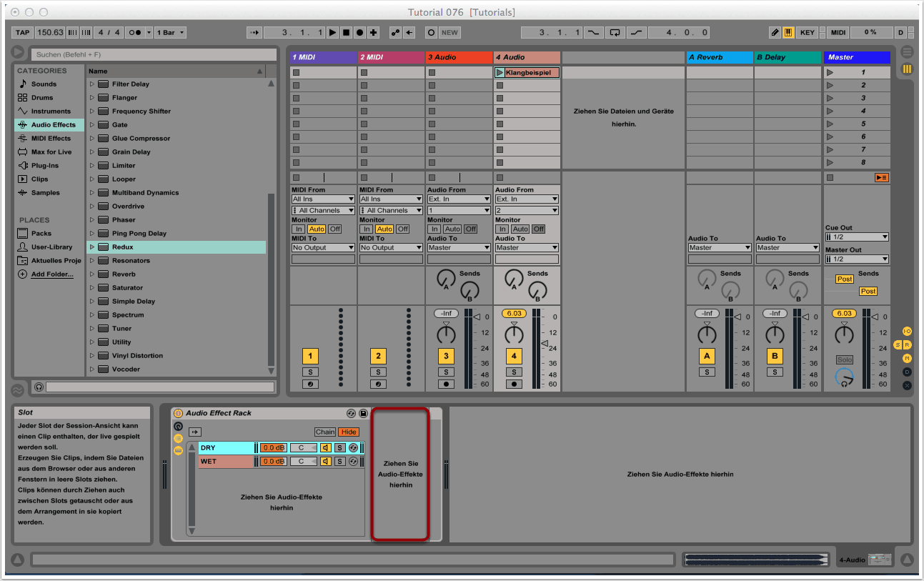Adjust the track 4 volume pan knob
This screenshot has height=581, width=924.
(514, 334)
